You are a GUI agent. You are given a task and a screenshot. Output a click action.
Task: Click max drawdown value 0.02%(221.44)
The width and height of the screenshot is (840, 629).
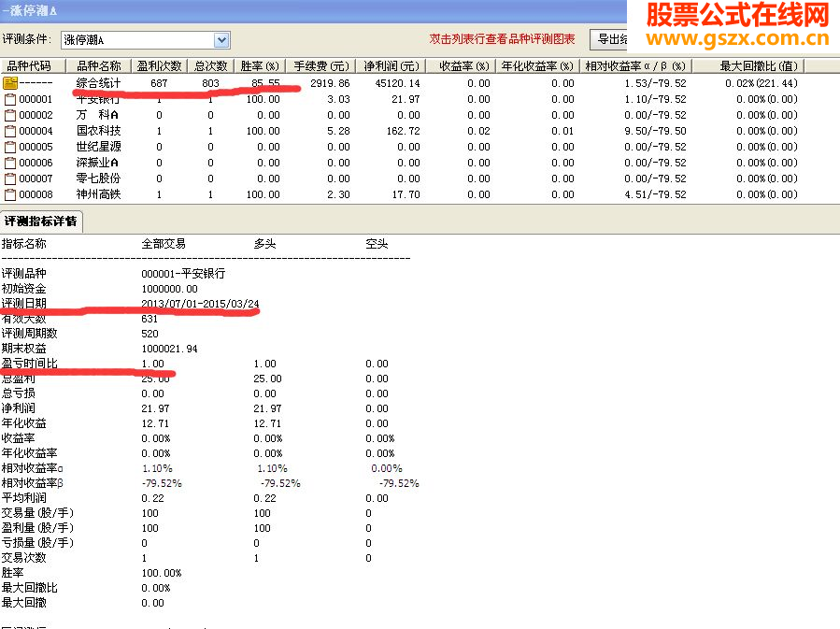click(762, 83)
